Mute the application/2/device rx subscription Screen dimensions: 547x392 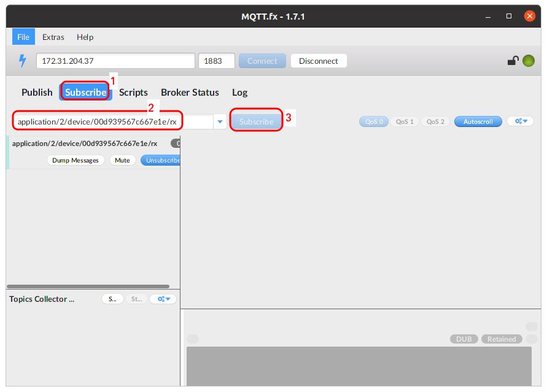122,160
